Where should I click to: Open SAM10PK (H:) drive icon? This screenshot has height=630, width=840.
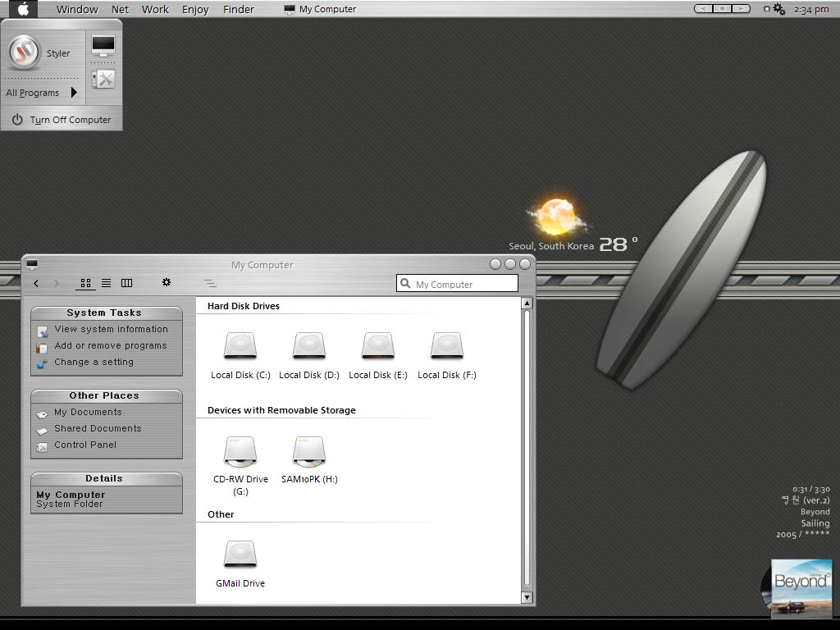click(x=309, y=452)
